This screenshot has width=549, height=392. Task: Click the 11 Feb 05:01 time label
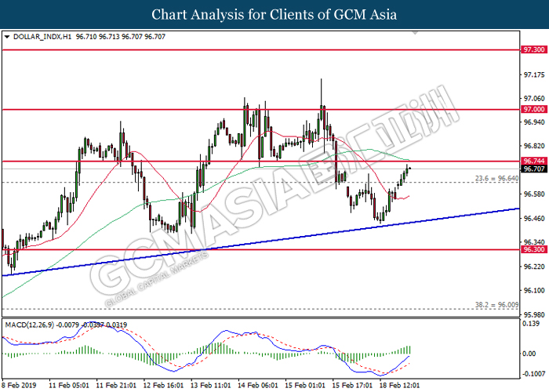click(x=69, y=386)
